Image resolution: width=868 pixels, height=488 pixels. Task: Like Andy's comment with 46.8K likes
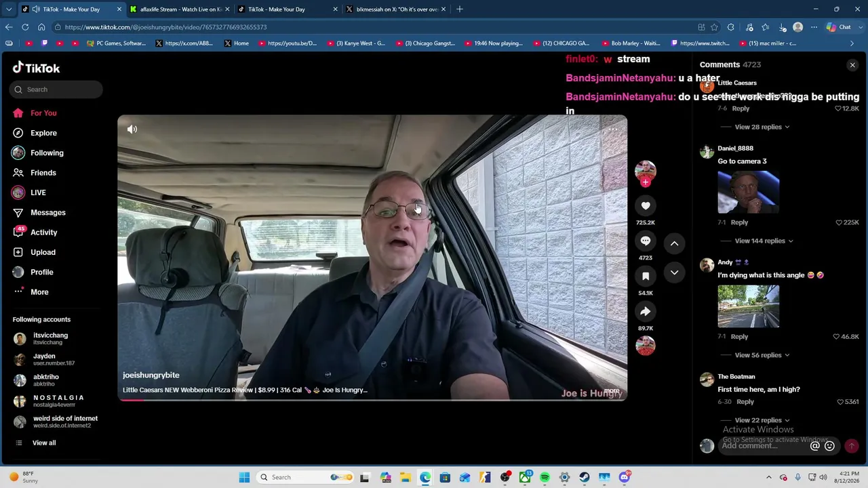[837, 336]
